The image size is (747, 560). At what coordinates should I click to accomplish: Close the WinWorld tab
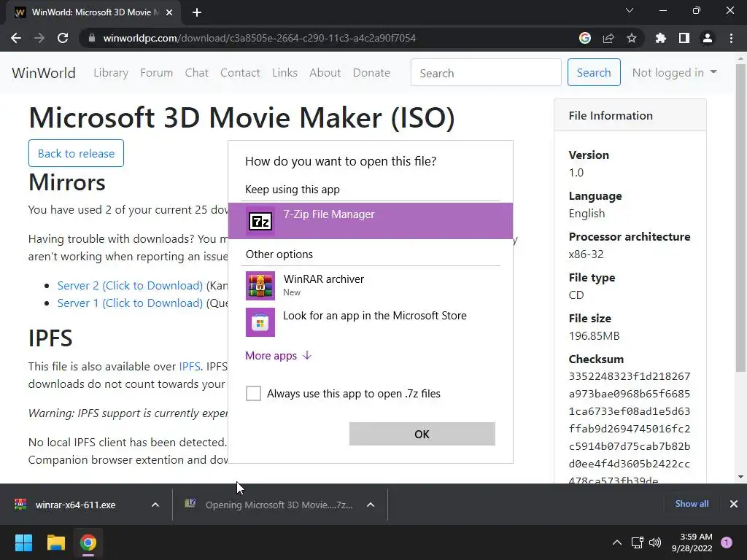(169, 12)
